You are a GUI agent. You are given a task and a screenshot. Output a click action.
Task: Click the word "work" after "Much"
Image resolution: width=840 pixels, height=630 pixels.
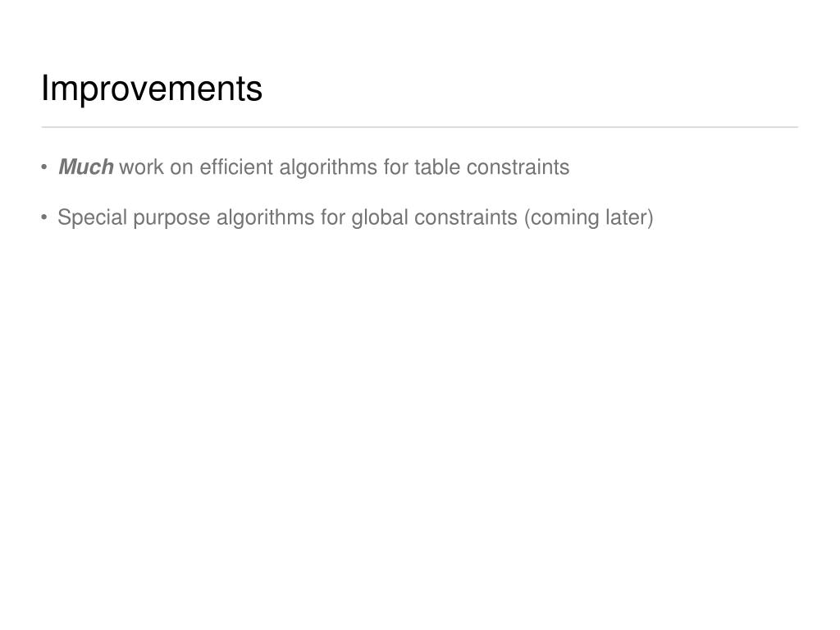(141, 167)
